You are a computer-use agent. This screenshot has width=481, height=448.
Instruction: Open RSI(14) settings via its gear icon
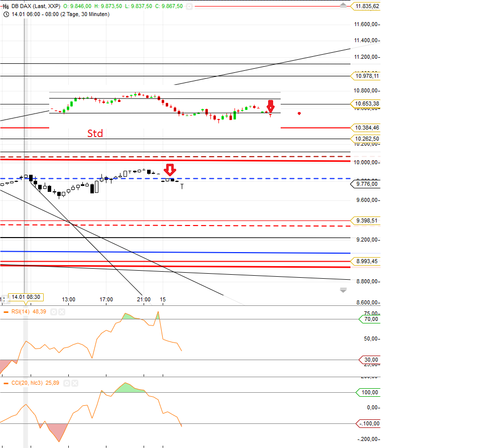[x=54, y=311]
